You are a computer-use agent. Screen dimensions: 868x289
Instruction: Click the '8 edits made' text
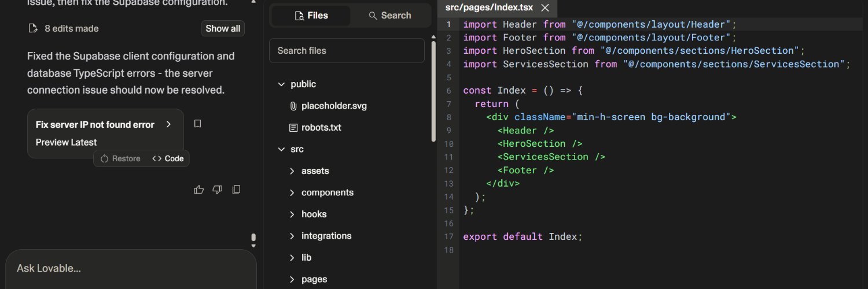pos(72,28)
